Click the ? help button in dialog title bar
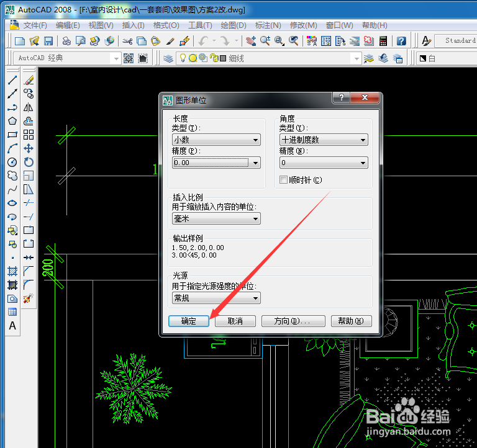 [x=342, y=97]
